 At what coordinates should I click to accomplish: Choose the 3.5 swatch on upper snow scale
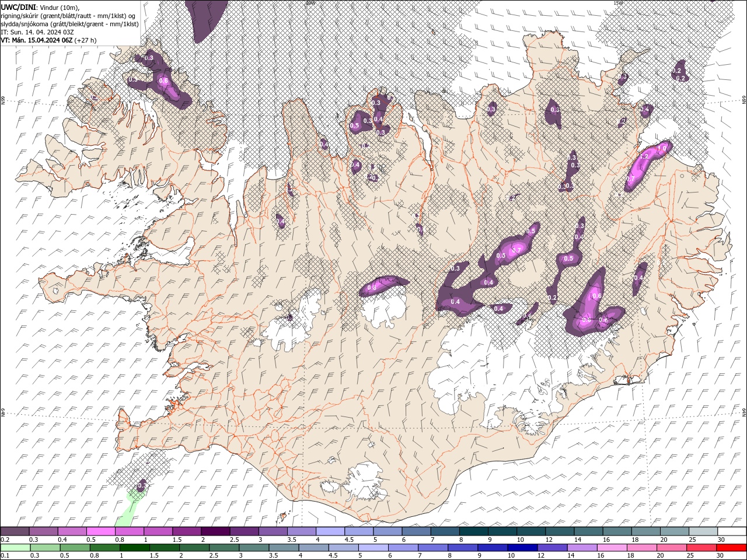[x=301, y=531]
